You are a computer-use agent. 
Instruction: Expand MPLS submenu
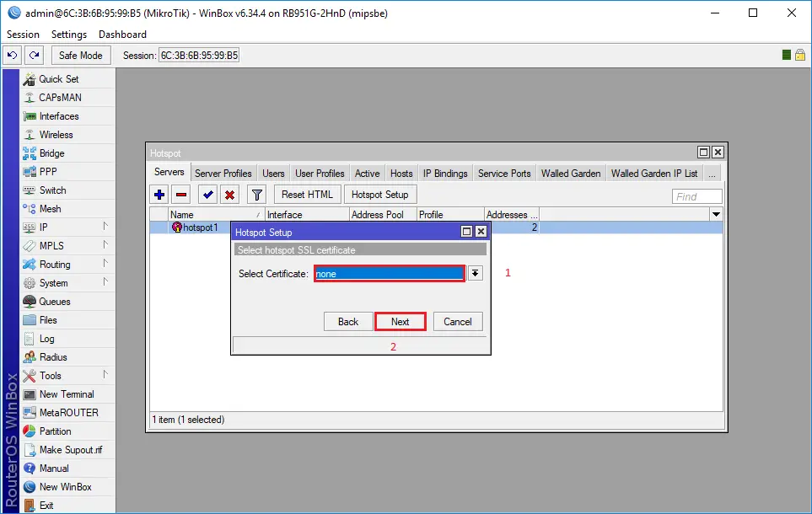point(105,245)
